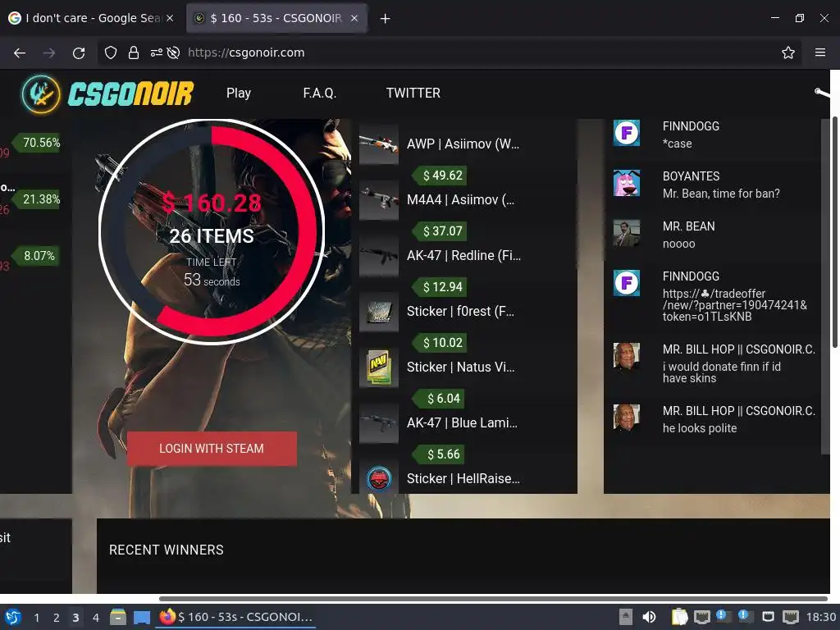Open the tracking protection shield
This screenshot has width=840, height=630.
(111, 52)
